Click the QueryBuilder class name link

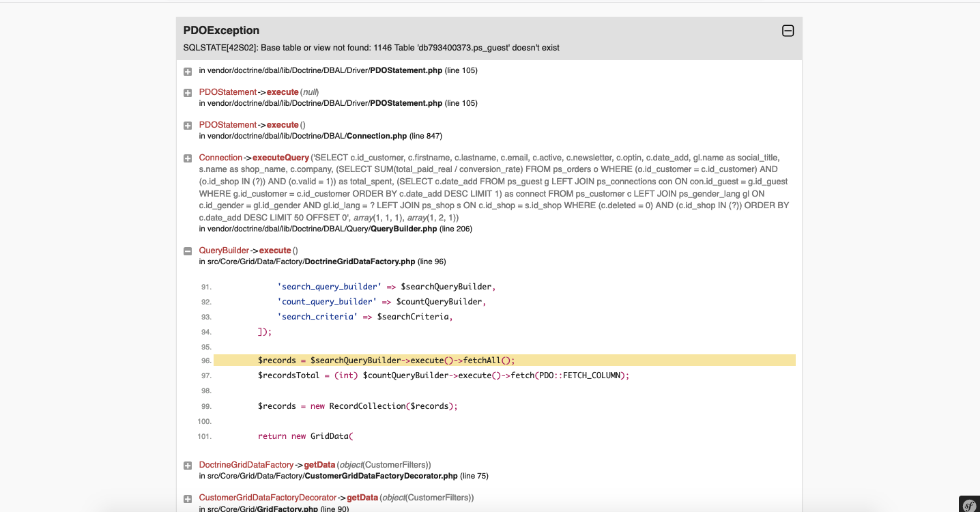pos(224,251)
